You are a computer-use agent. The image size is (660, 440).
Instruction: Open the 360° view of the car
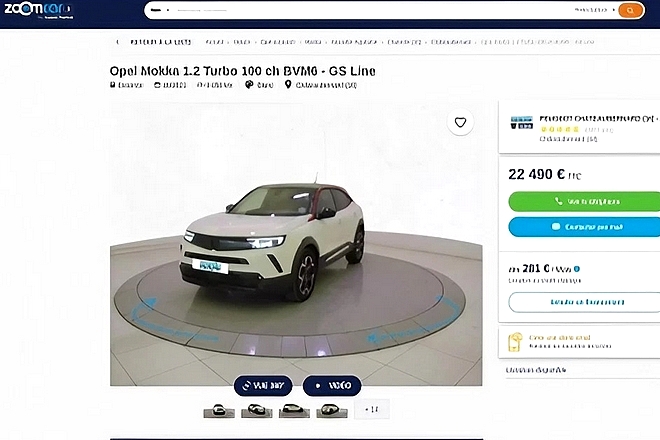coord(263,385)
